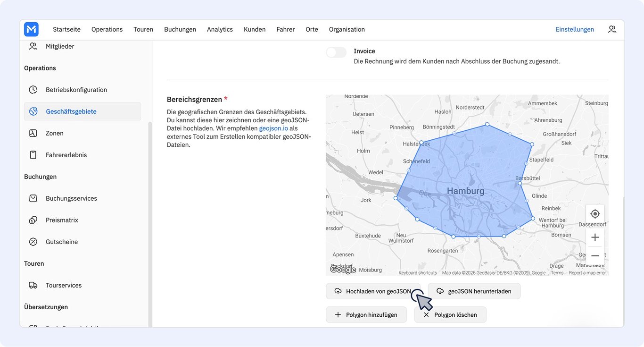Select Tourservices in the sidebar

pos(83,285)
